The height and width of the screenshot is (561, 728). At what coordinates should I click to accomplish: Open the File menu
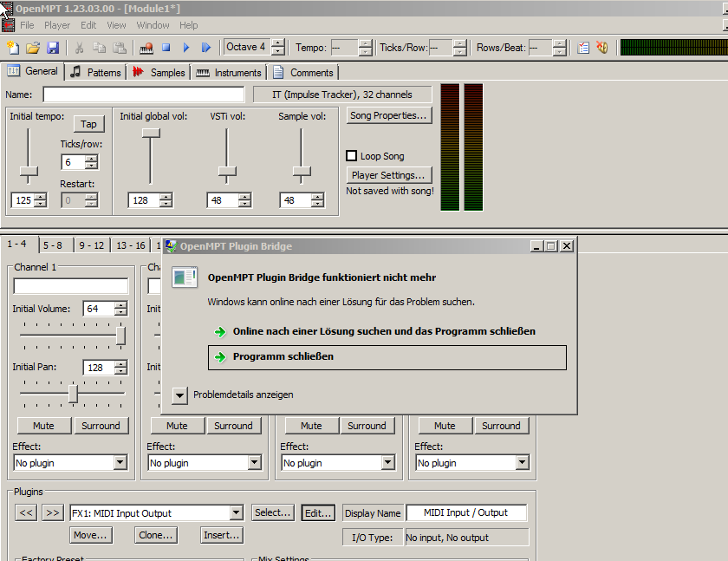27,25
